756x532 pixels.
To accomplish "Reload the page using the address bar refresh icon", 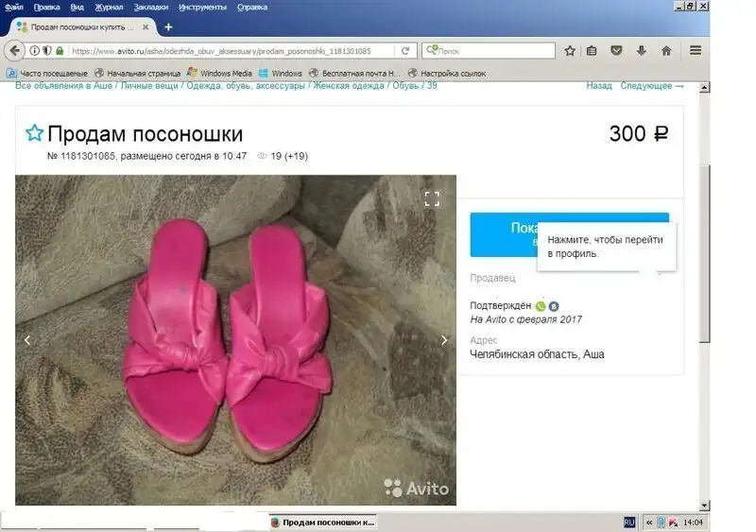I will pos(405,51).
